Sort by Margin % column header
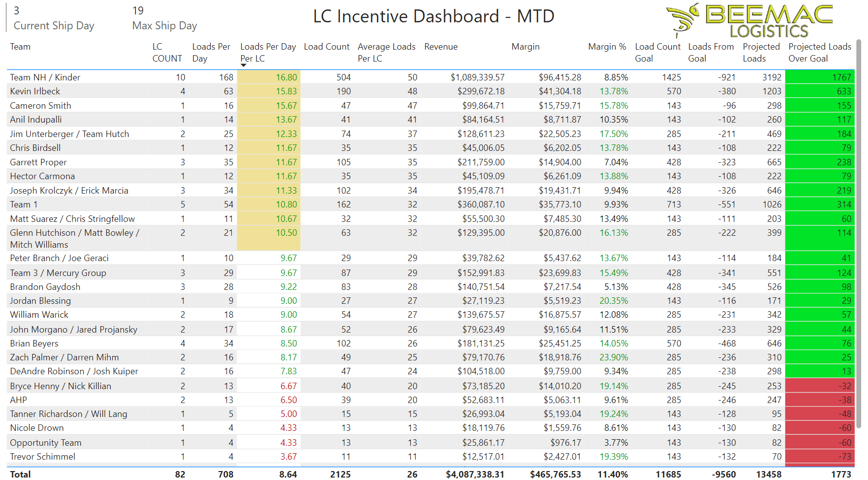Viewport: 868px width, 480px height. 607,47
